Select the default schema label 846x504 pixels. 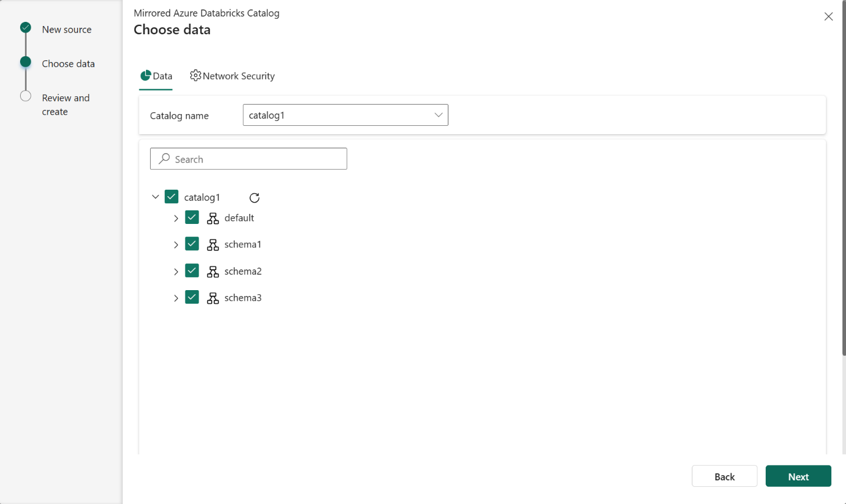[x=239, y=218]
